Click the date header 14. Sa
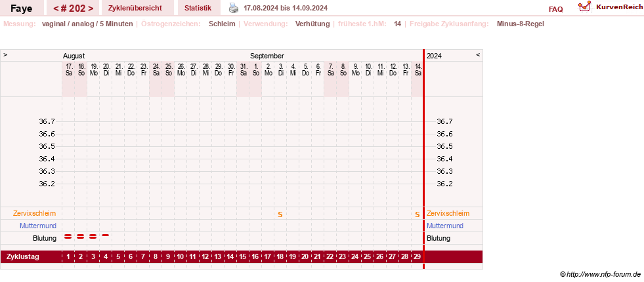 click(x=418, y=70)
